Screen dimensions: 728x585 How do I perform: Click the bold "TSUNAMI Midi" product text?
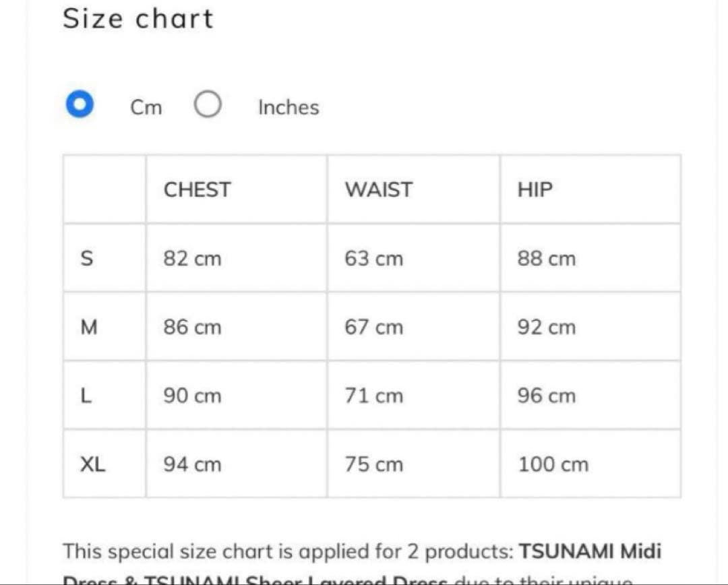tap(590, 551)
